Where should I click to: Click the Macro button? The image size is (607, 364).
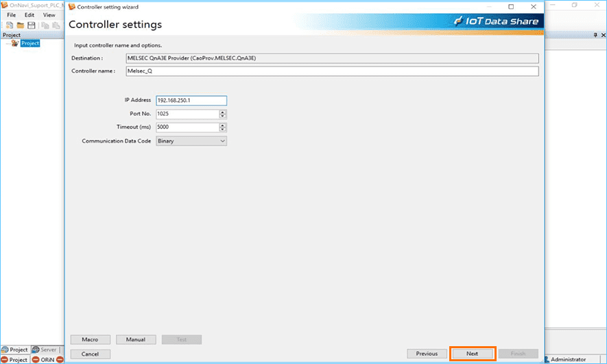click(x=91, y=339)
